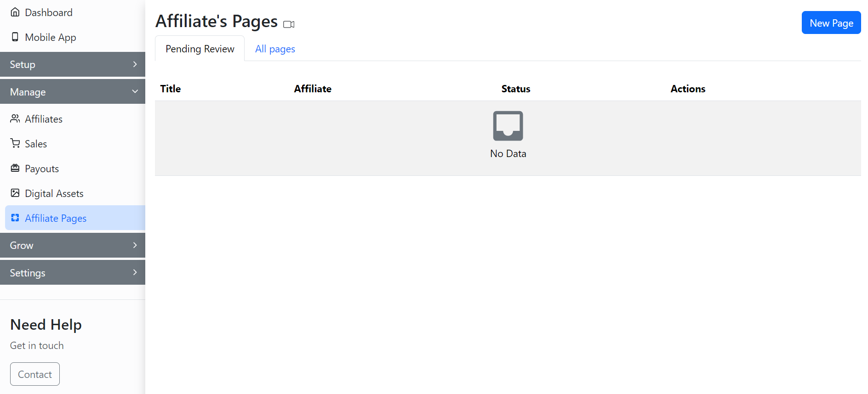Open video tutorial icon beside page title
Viewport: 868px width, 394px height.
pos(289,24)
